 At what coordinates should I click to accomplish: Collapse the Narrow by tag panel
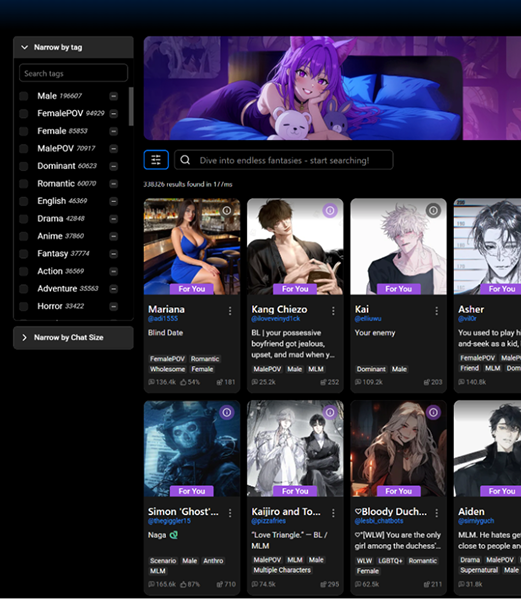(73, 47)
